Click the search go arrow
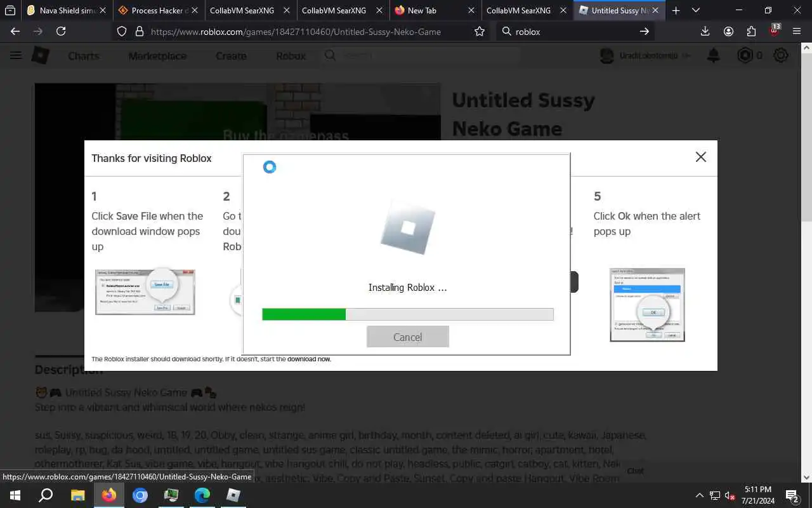812x508 pixels. pos(644,31)
